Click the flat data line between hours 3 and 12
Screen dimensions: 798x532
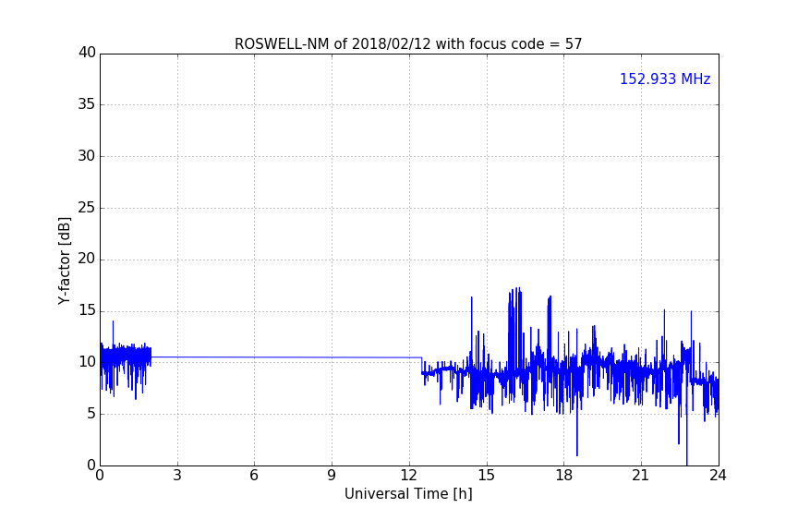pyautogui.click(x=286, y=357)
